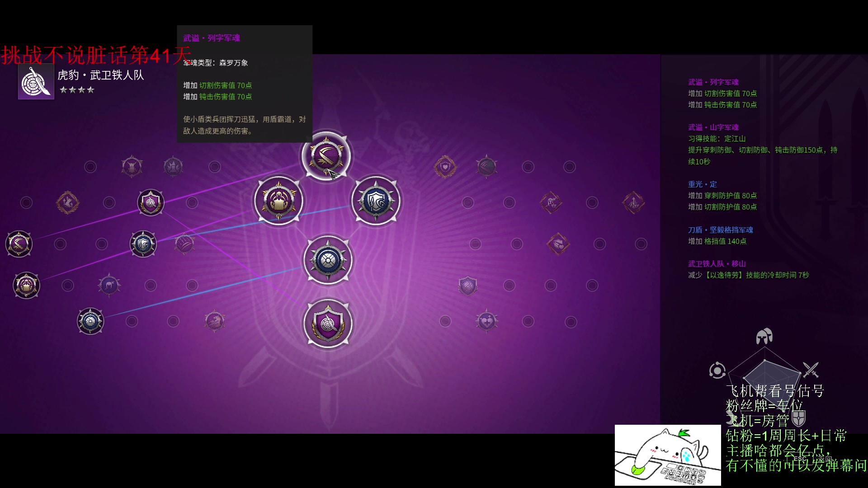Click the diamond rune with a single upward arrow
The width and height of the screenshot is (868, 488).
pos(633,203)
